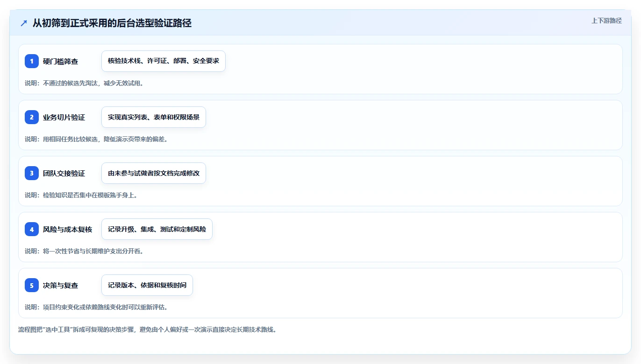The width and height of the screenshot is (641, 364).
Task: Click step number 5 badge
Action: [x=32, y=285]
